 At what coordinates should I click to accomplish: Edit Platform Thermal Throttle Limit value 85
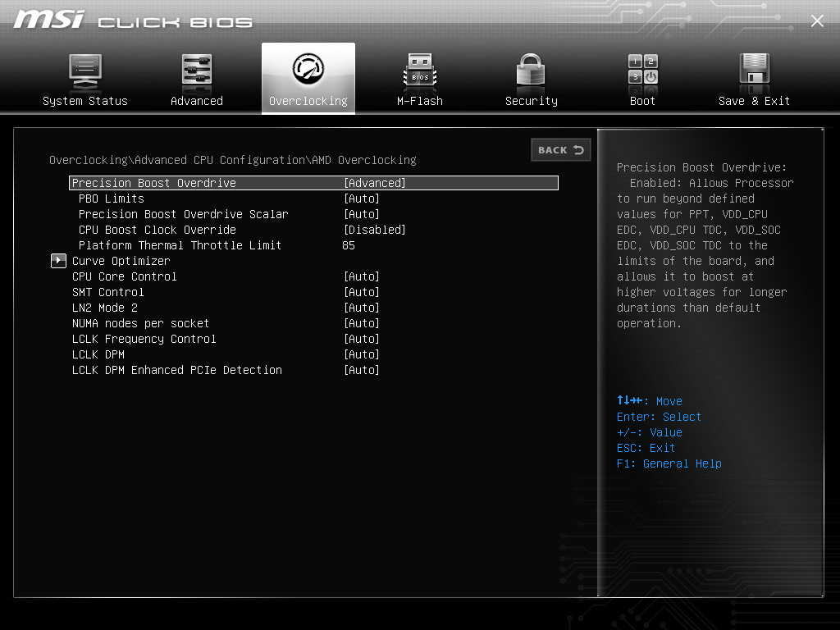[x=349, y=245]
